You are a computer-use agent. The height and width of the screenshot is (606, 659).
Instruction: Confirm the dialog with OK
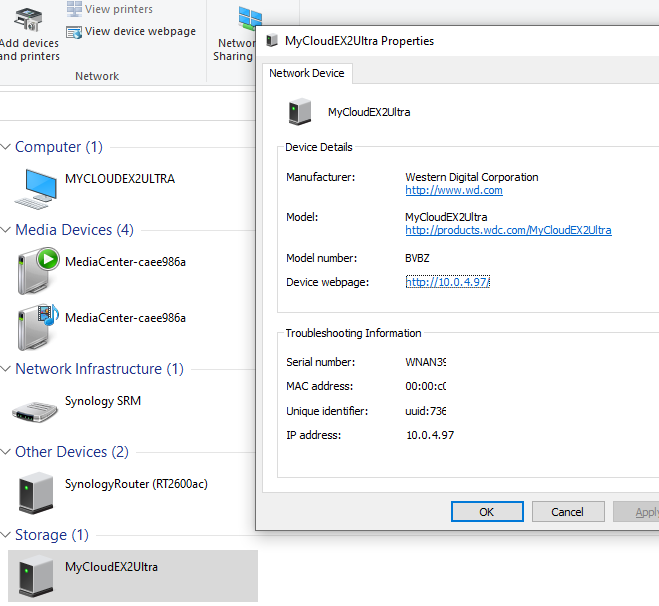pyautogui.click(x=487, y=511)
